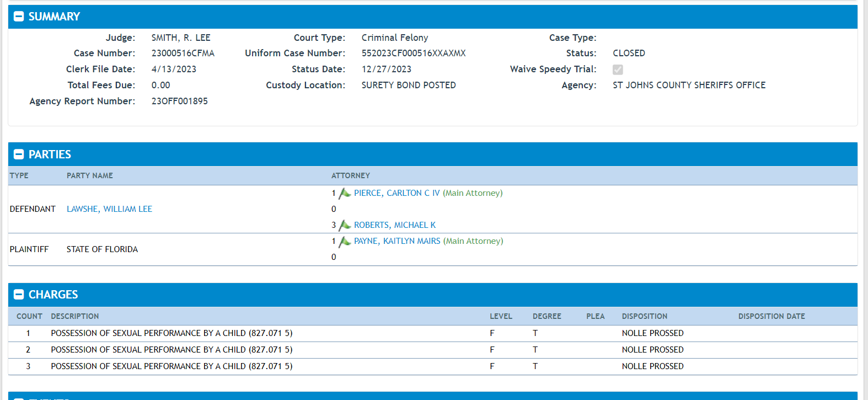The width and height of the screenshot is (868, 400).
Task: Click agency report number 23OFF001895
Action: [180, 102]
